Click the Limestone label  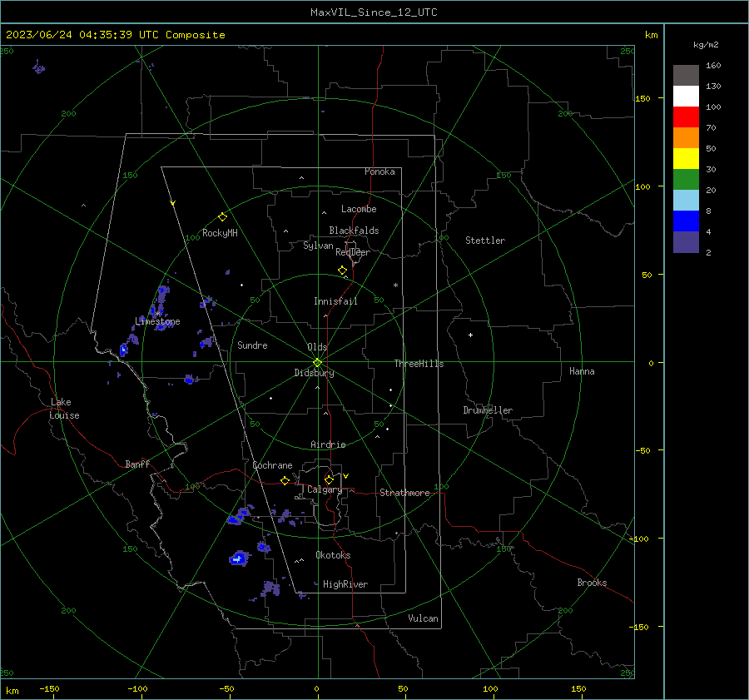[157, 321]
